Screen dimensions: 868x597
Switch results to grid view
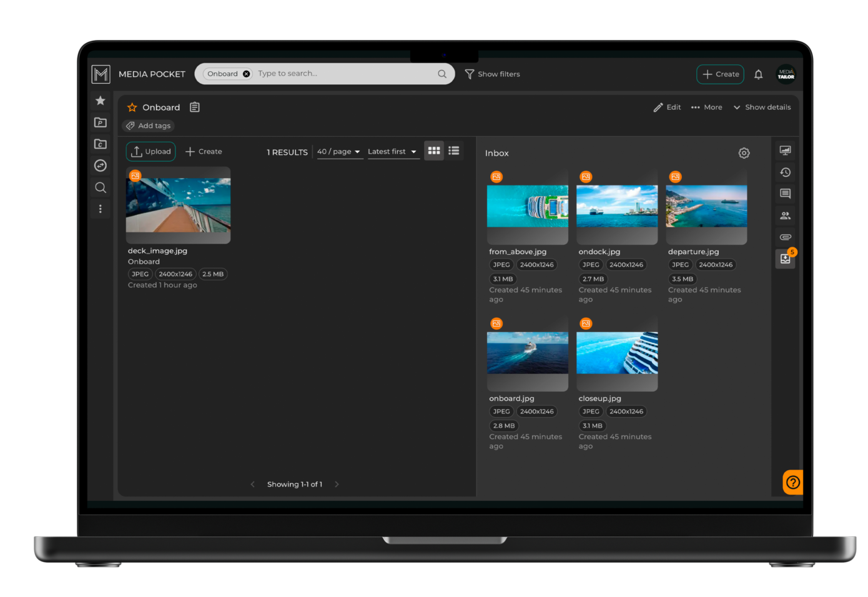tap(433, 150)
